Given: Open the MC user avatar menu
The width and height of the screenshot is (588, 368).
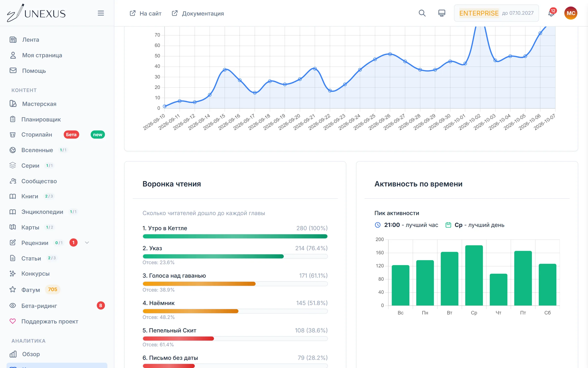Looking at the screenshot, I should tap(571, 13).
